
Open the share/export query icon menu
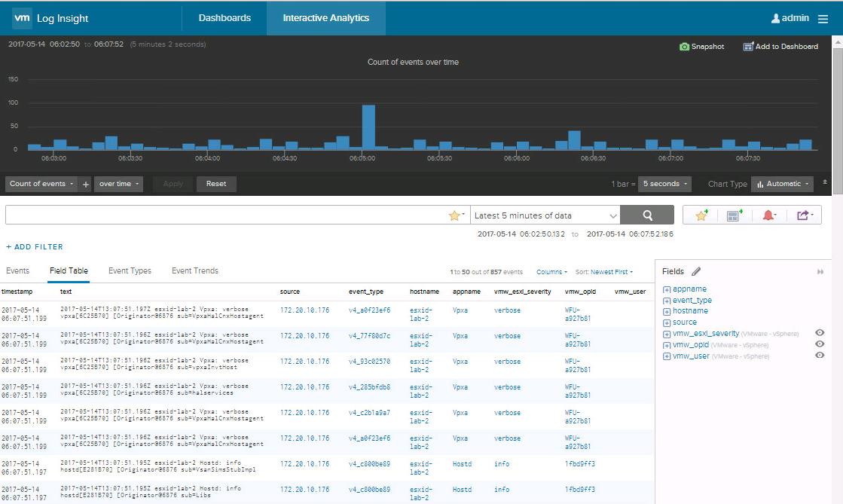(x=804, y=215)
